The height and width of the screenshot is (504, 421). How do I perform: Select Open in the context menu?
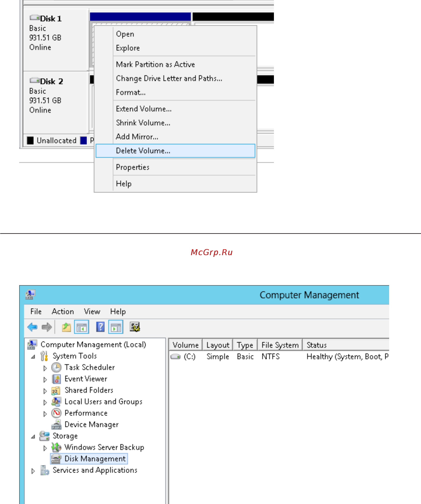(176, 34)
